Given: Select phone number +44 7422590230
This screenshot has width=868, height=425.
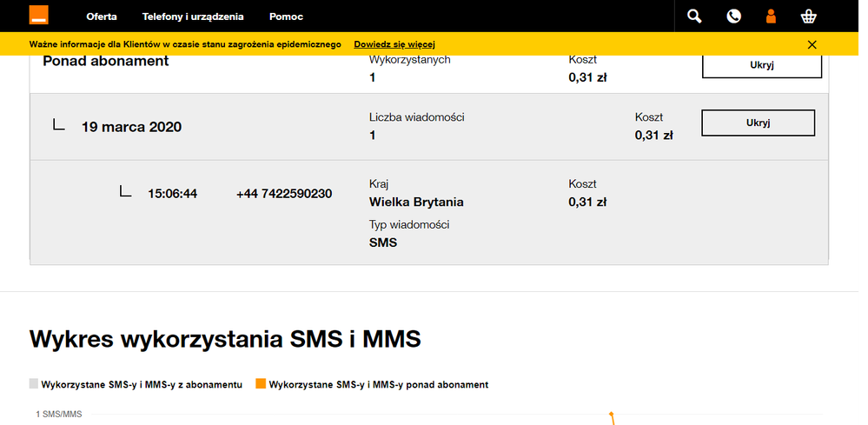Looking at the screenshot, I should click(x=283, y=193).
